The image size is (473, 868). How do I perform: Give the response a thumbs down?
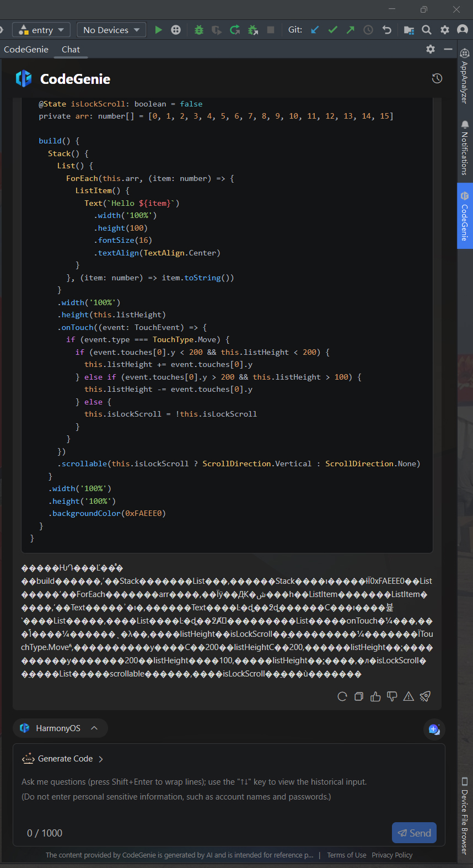coord(392,696)
